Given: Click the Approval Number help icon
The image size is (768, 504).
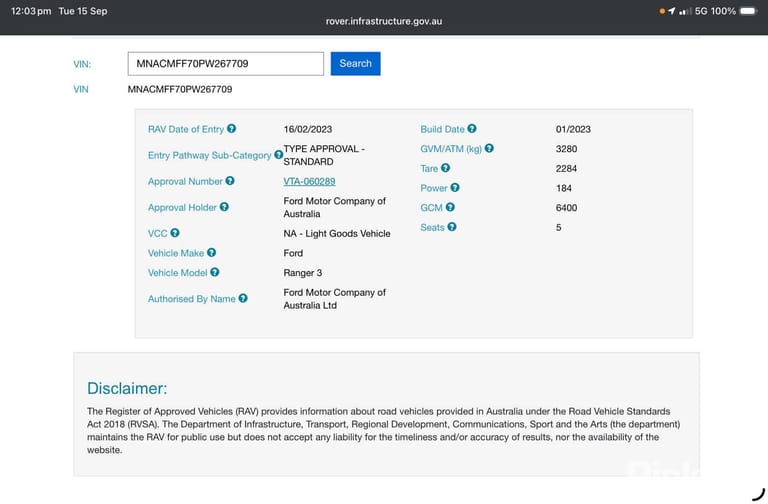Looking at the screenshot, I should coord(230,181).
